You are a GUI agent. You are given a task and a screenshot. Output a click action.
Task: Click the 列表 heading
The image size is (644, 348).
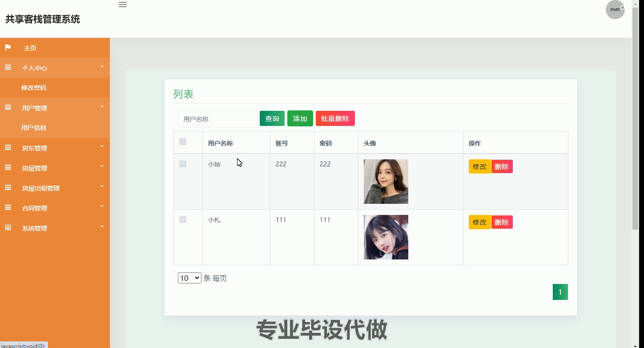(x=183, y=94)
